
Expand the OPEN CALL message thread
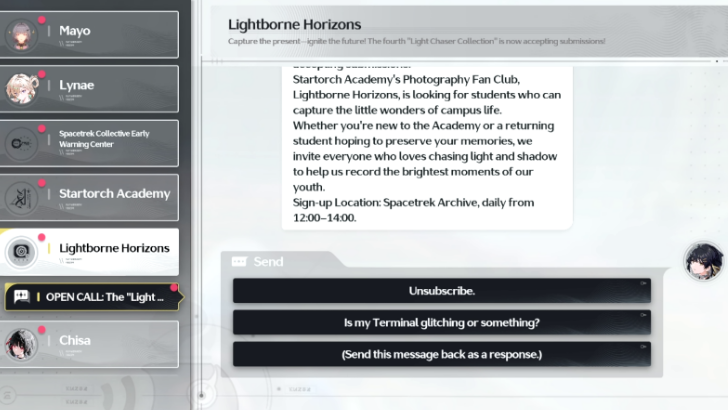click(104, 297)
